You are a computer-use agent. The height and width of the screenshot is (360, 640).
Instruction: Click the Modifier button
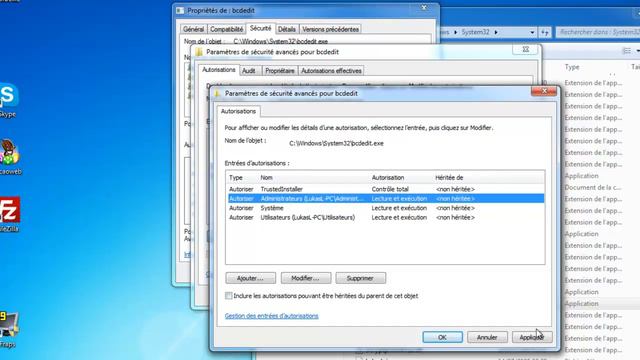coord(305,278)
